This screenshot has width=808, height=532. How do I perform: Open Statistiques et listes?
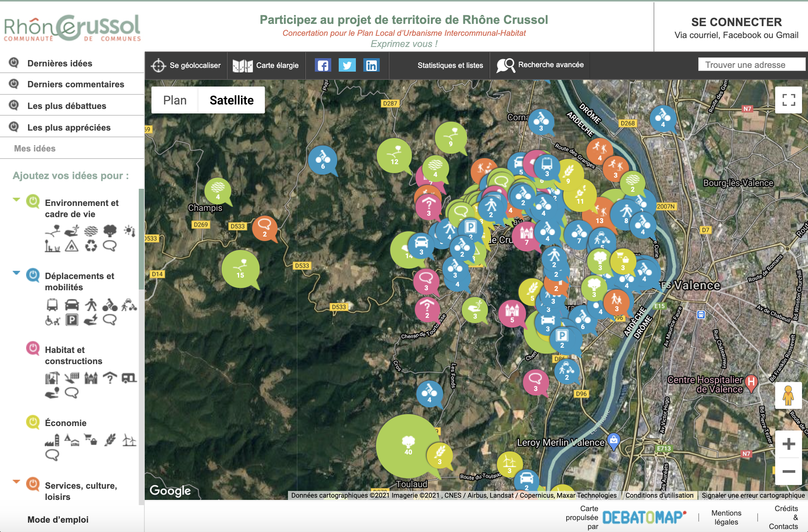[x=450, y=65]
